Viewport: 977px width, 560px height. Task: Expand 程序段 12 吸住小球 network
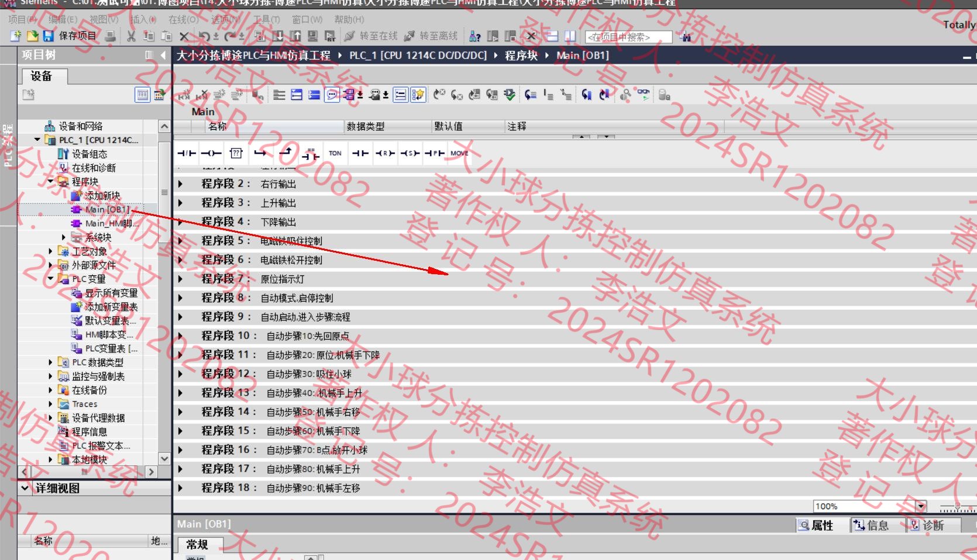click(180, 374)
